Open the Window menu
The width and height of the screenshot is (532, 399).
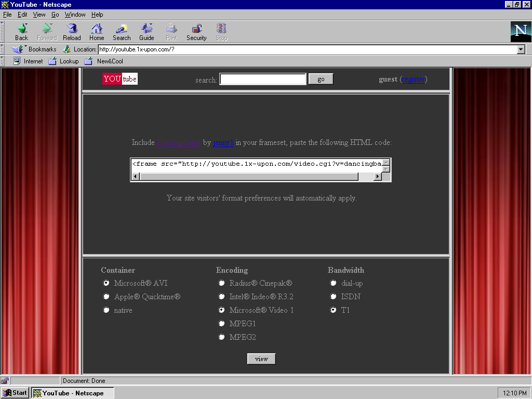[75, 15]
